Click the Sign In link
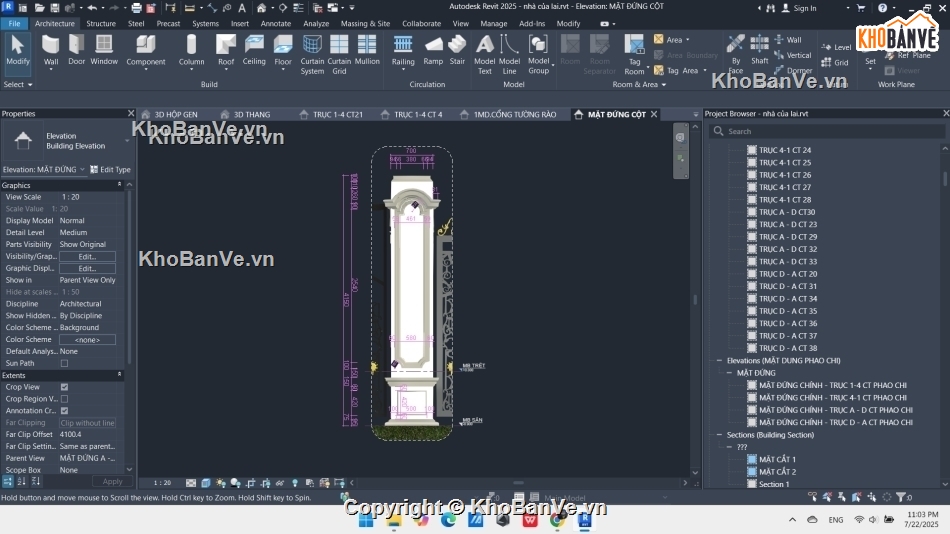The height and width of the screenshot is (534, 950). pyautogui.click(x=805, y=8)
